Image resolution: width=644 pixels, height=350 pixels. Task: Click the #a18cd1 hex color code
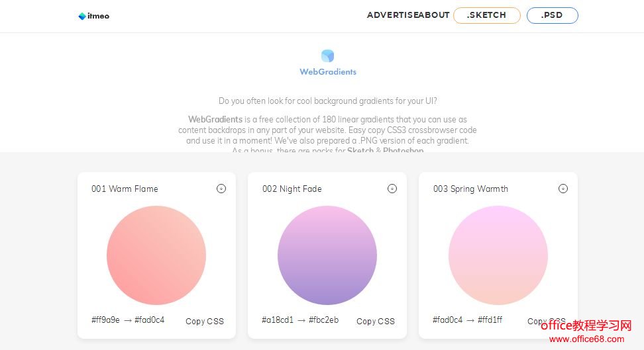point(278,320)
